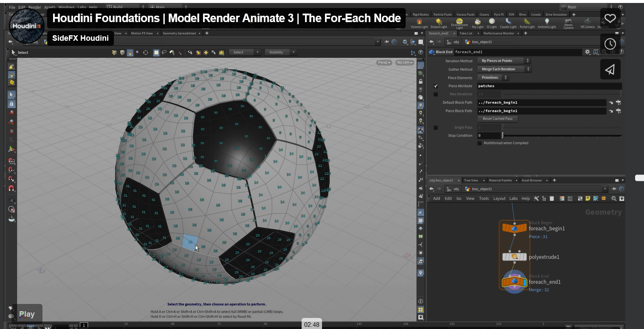The image size is (644, 329).
Task: Open the parameter gear menu for foreach_end1
Action: click(588, 52)
